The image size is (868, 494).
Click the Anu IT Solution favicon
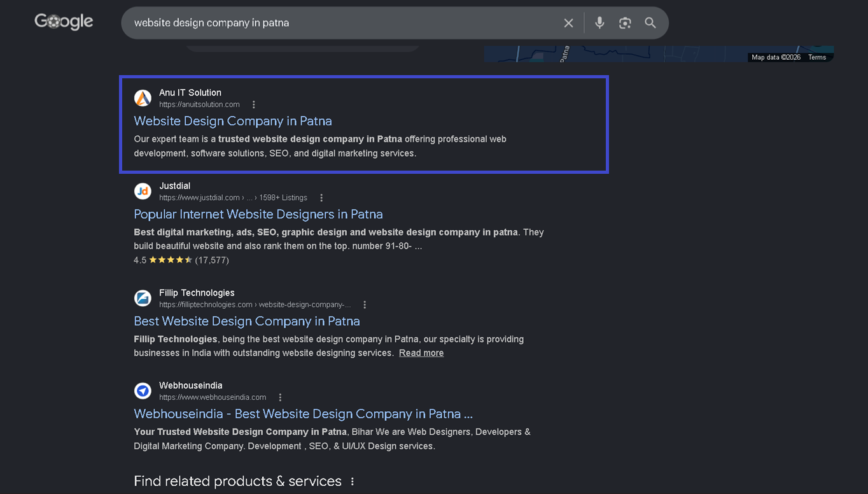(143, 98)
